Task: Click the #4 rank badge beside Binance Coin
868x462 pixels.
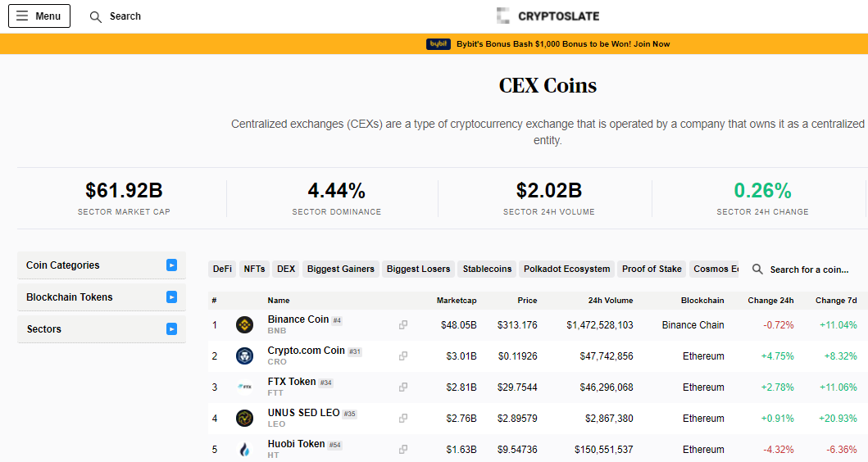Action: click(x=337, y=320)
